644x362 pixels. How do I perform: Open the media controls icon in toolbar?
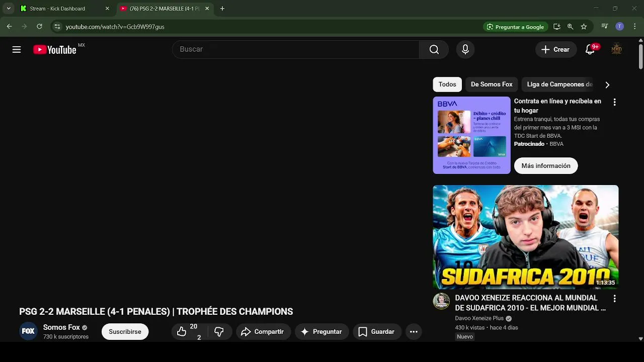coord(605,27)
